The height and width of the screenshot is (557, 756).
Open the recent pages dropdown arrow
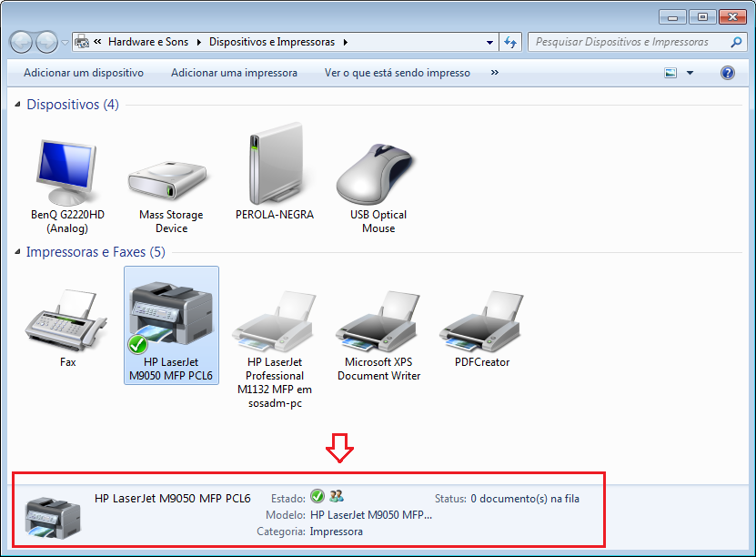(x=66, y=43)
